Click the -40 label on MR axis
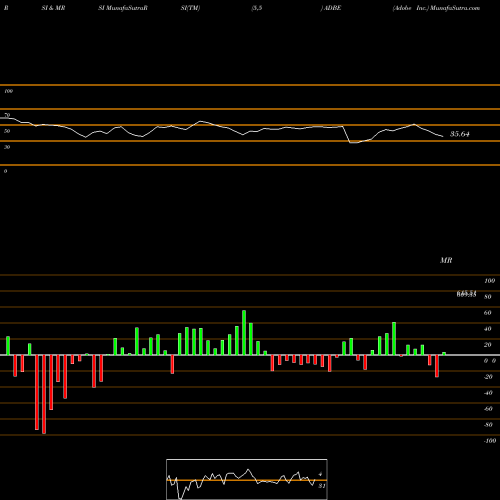500x500 pixels. [488, 393]
